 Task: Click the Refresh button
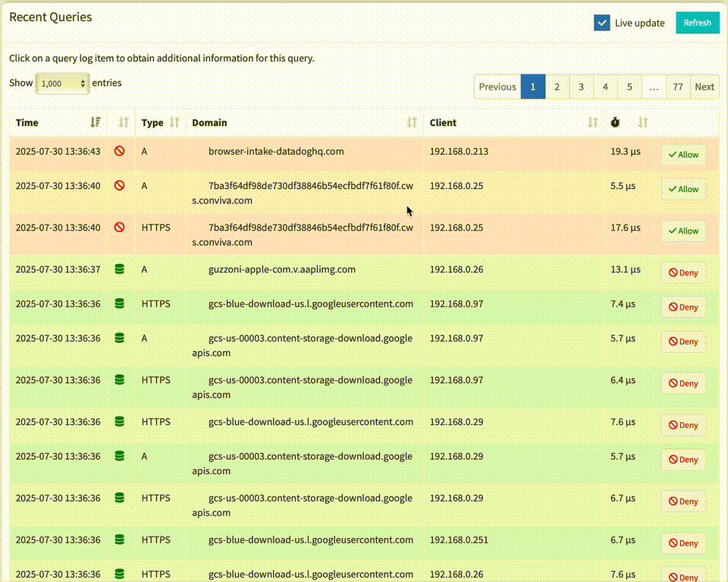coord(698,23)
